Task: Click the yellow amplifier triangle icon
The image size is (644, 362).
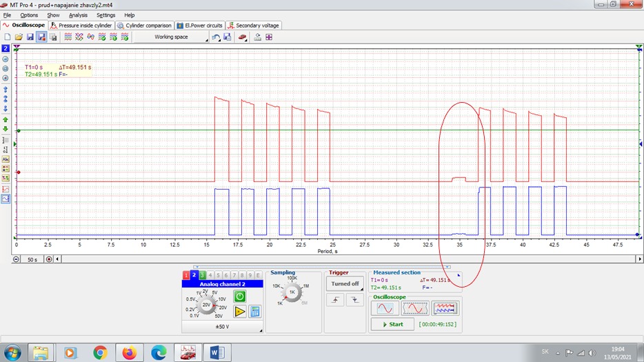Action: coord(239,311)
